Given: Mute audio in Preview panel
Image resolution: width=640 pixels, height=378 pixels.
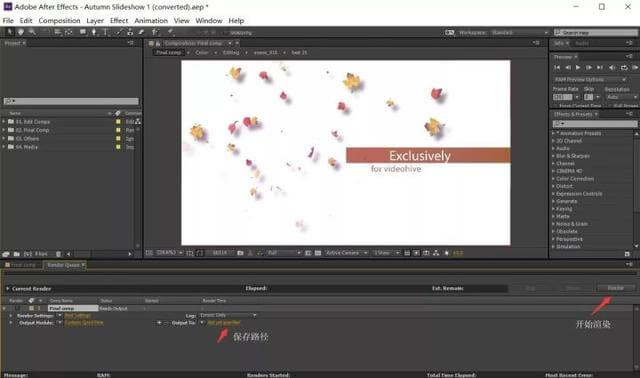Looking at the screenshot, I should pos(612,68).
